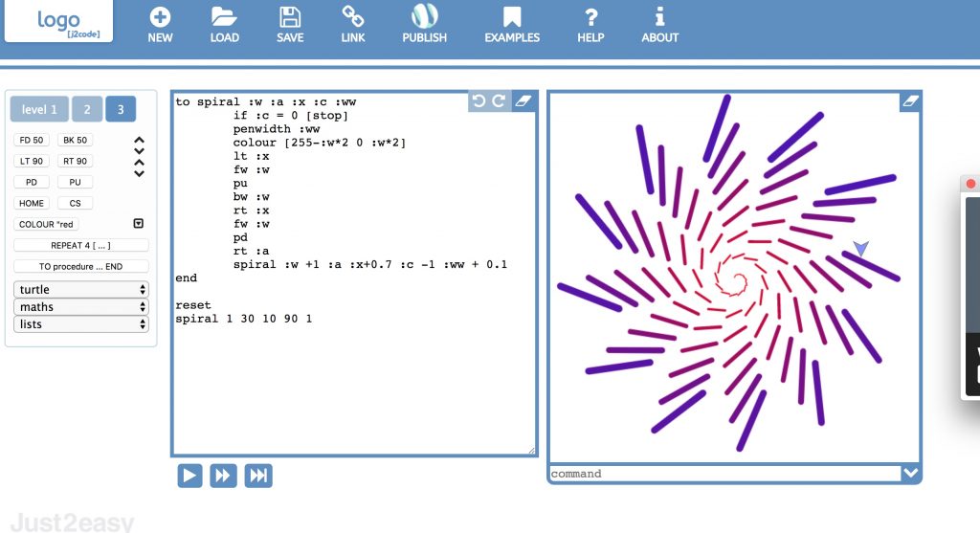The image size is (980, 533).
Task: Click the 'to spiral :w :a :x :c :ww' line
Action: (x=266, y=101)
